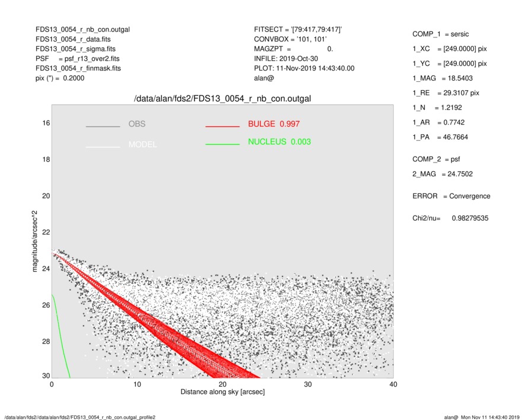Click the FITSECT = '[79:417,79:417]' line
Screen dimensions: 525x420
click(x=298, y=30)
